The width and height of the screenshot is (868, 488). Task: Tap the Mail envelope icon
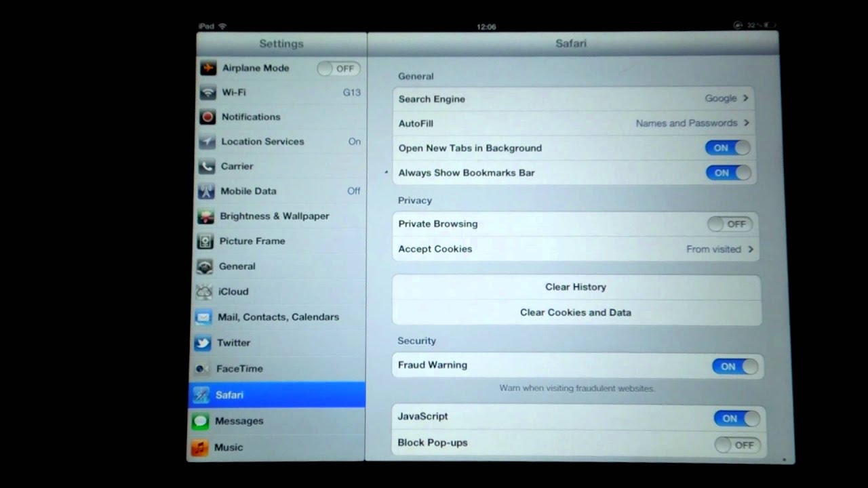pos(203,317)
